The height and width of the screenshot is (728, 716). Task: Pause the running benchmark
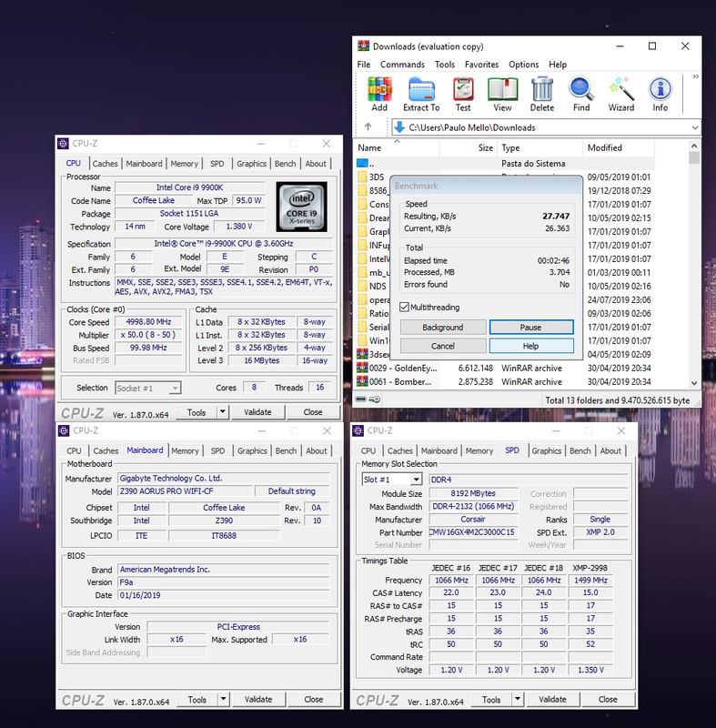coord(530,328)
